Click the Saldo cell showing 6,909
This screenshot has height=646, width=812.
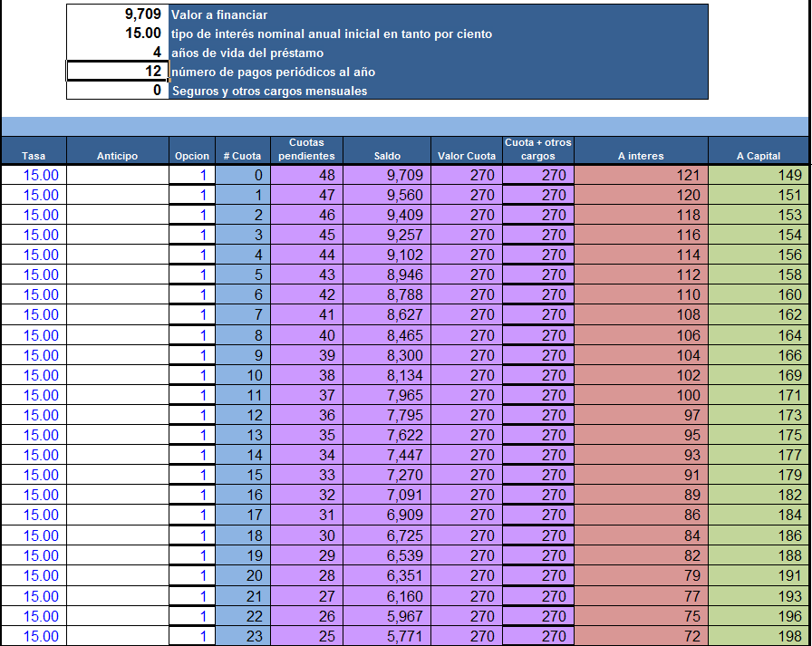(x=387, y=515)
